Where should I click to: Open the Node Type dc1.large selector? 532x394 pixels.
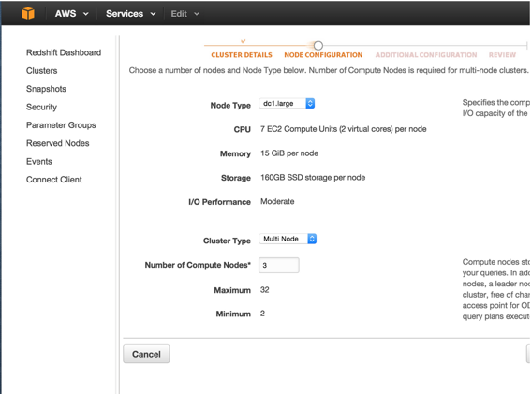pyautogui.click(x=287, y=104)
